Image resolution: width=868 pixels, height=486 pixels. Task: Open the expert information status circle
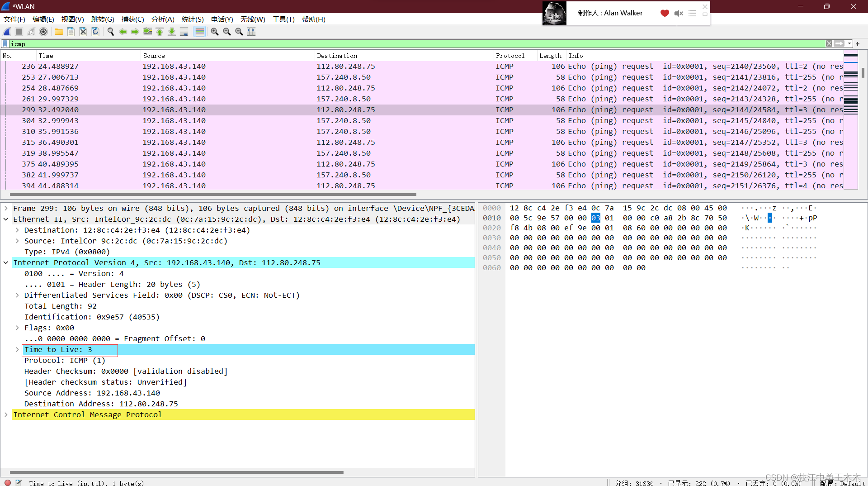point(8,482)
